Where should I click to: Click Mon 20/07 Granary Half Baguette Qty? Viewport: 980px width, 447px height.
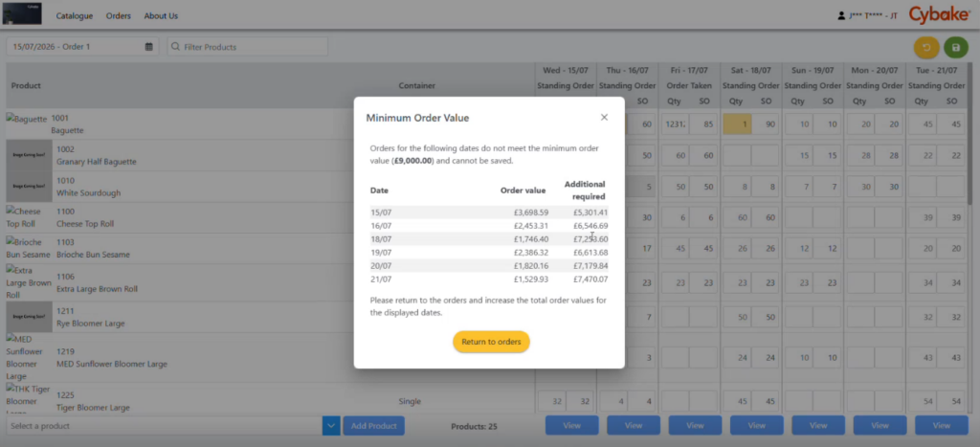click(860, 155)
